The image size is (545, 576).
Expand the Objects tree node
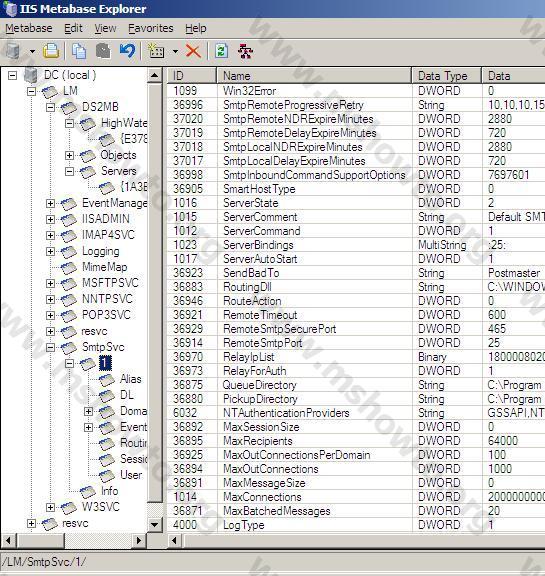click(x=69, y=155)
